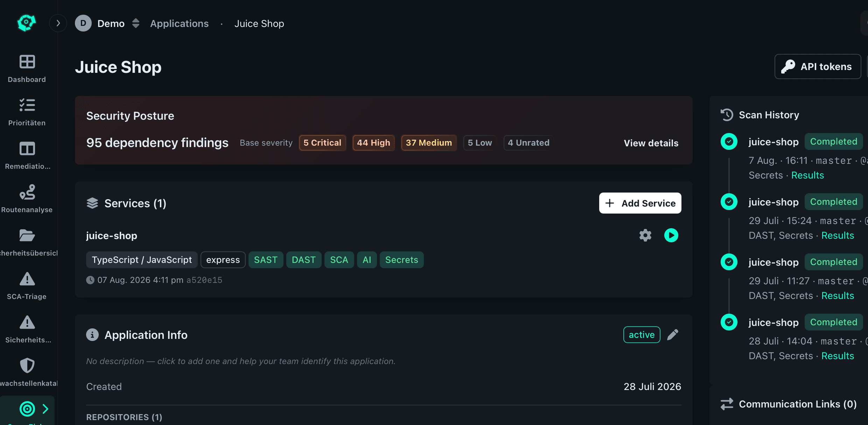The height and width of the screenshot is (425, 868).
Task: Edit Application Info with pencil icon
Action: (x=672, y=335)
